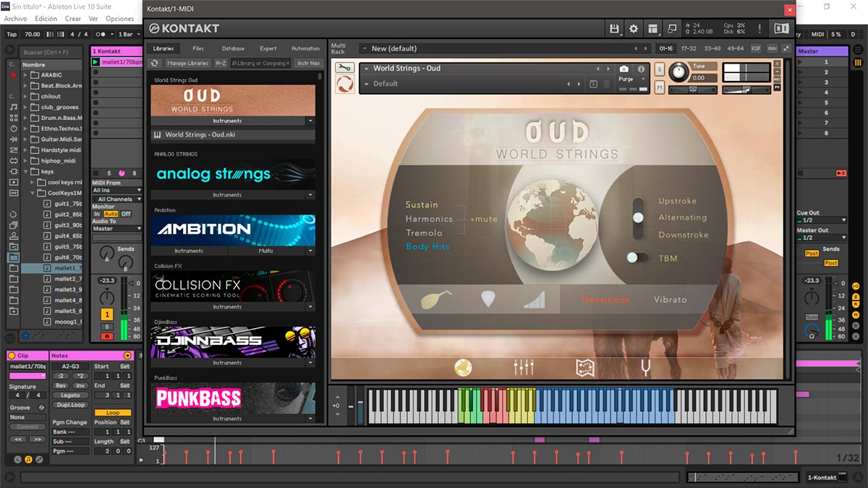Open instrument edit mode wrench icon

pos(344,68)
